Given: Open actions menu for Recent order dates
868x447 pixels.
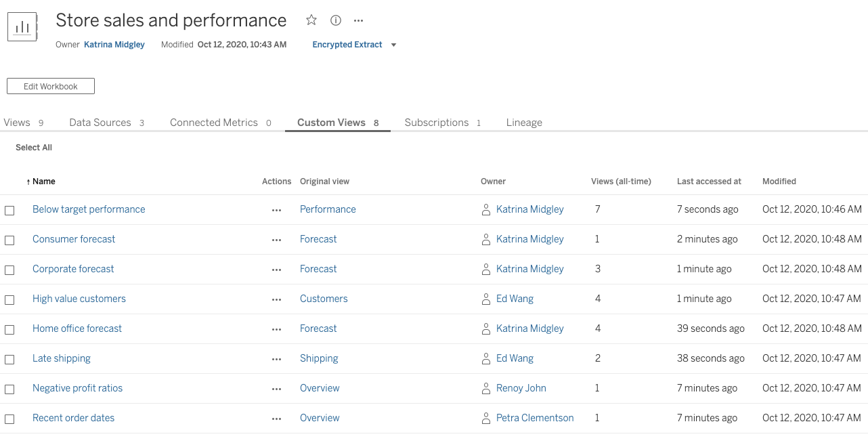Looking at the screenshot, I should [x=276, y=419].
